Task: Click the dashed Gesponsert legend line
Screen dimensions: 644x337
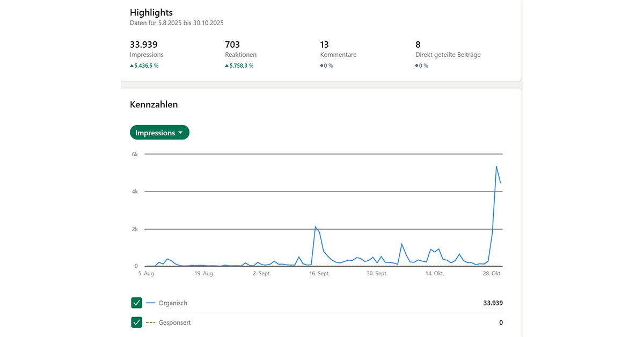Action: (150, 323)
